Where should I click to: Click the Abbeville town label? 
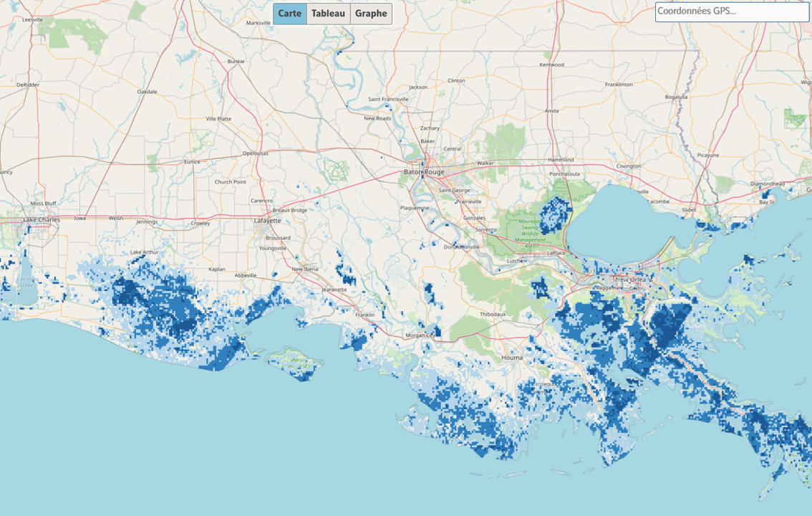click(x=246, y=275)
